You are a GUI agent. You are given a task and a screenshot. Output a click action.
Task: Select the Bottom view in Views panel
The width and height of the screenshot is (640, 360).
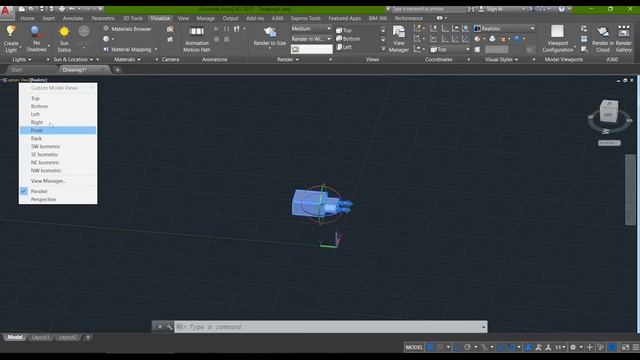tap(348, 39)
